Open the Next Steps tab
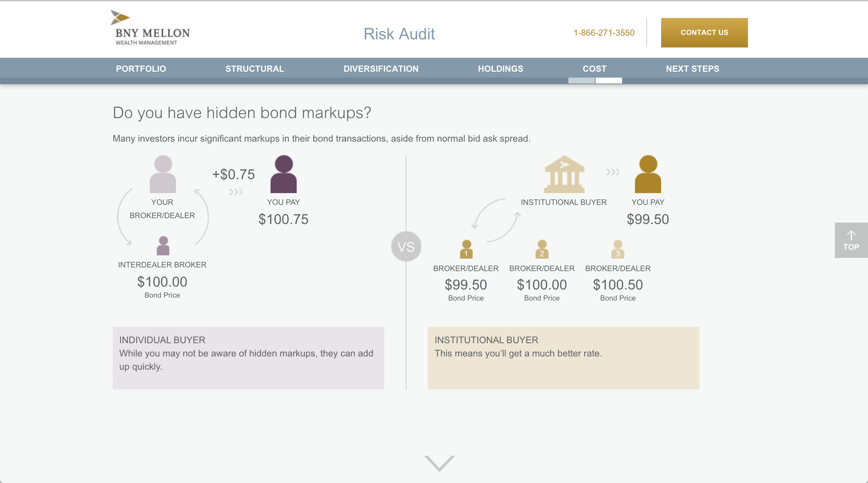This screenshot has height=483, width=868. (x=692, y=69)
